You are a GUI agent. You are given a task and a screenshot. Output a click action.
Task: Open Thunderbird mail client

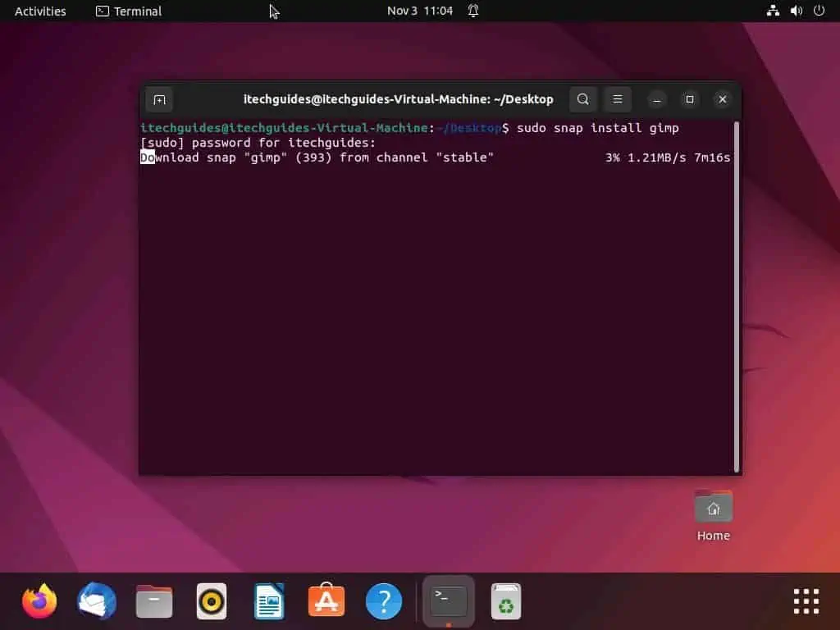pos(96,600)
